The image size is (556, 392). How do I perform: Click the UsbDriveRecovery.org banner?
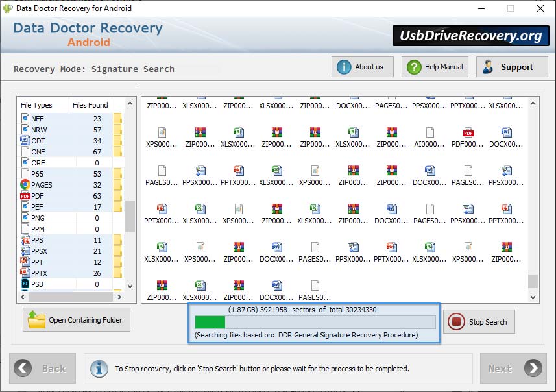[470, 36]
